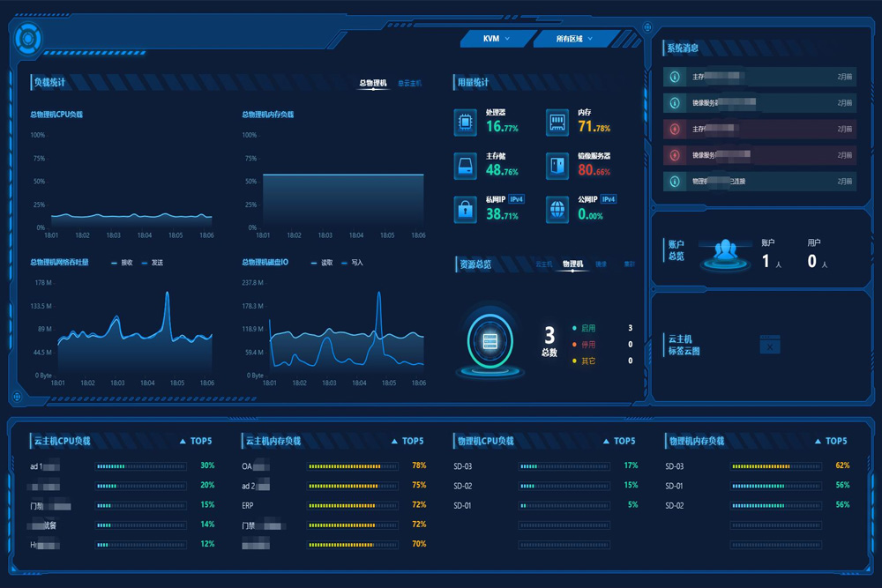Toggle TOP5 sort for 云主机CPU负载
882x588 pixels.
point(196,441)
